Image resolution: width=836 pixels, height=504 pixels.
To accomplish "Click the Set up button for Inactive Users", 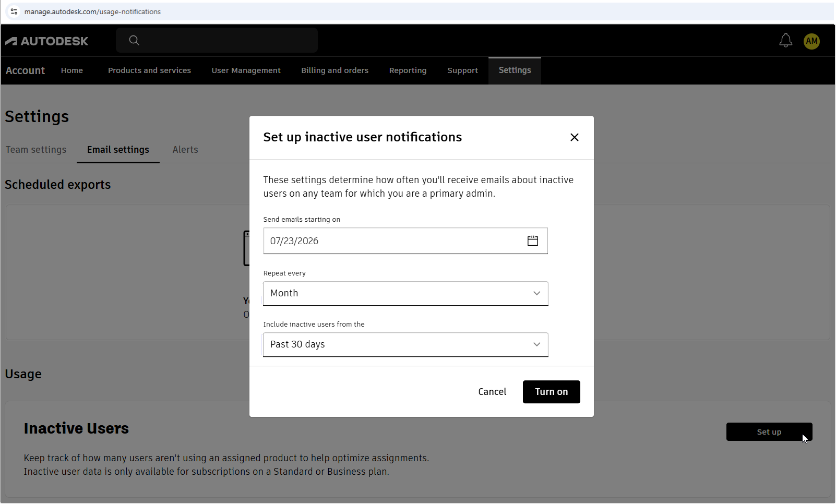I will pyautogui.click(x=769, y=432).
